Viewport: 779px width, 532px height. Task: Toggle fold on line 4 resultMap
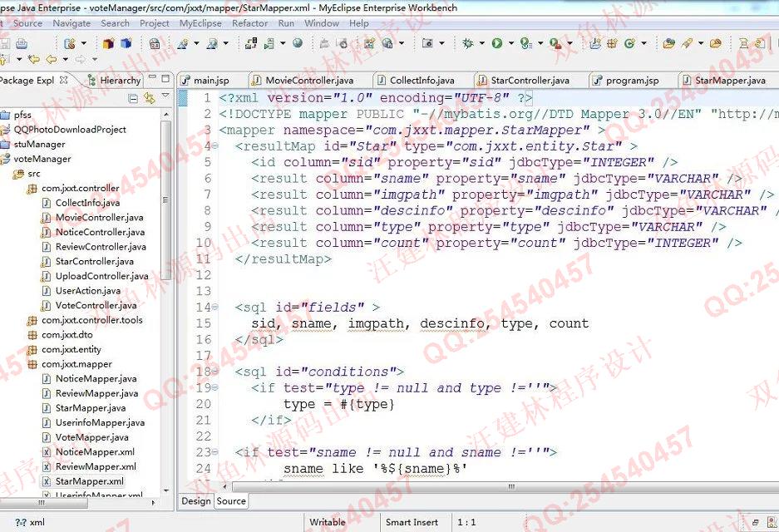point(215,146)
